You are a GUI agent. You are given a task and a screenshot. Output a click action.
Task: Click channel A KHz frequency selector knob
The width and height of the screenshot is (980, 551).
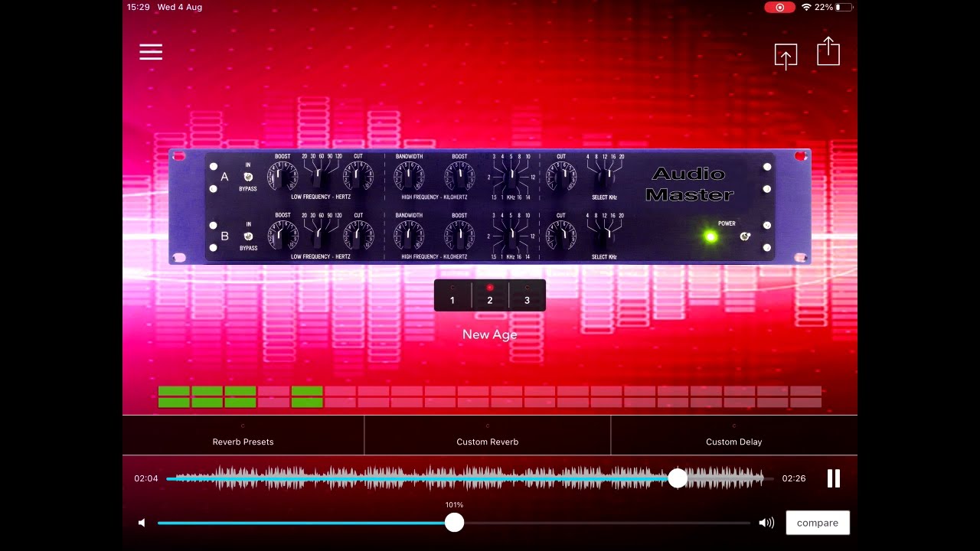click(x=511, y=178)
